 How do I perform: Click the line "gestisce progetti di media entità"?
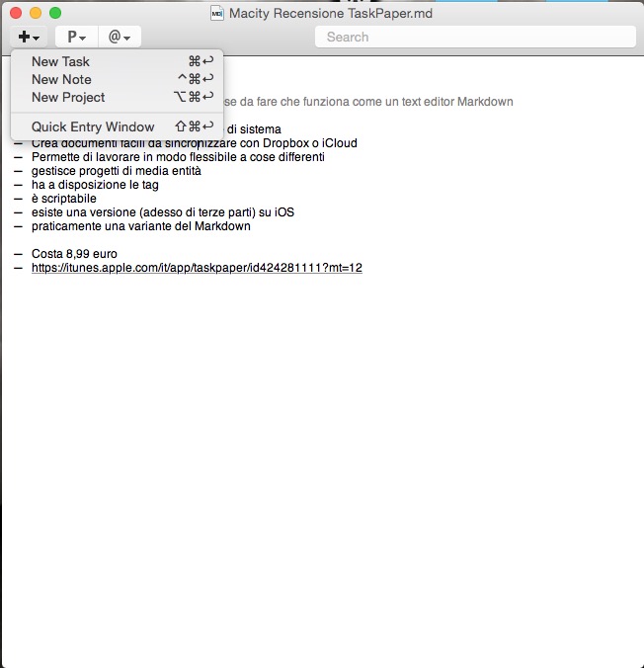117,171
